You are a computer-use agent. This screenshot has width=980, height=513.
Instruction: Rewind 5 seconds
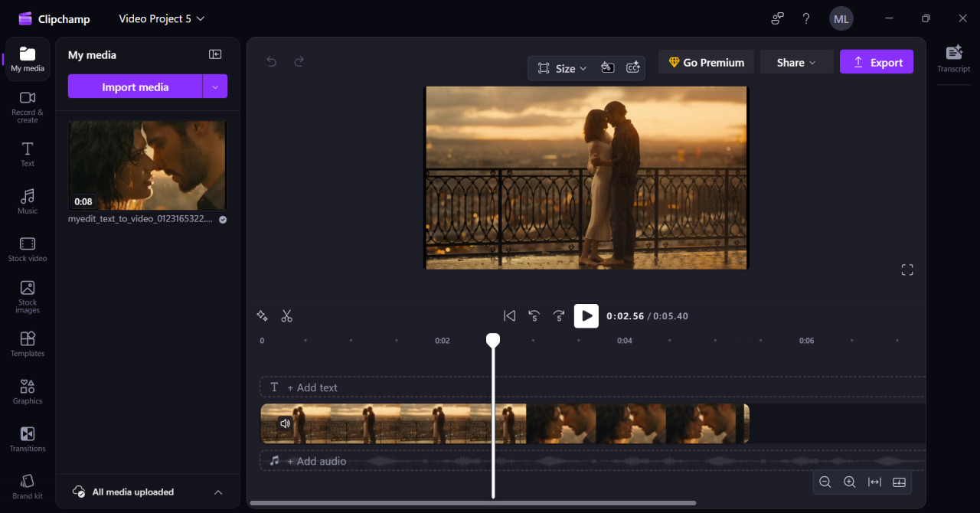(x=534, y=315)
